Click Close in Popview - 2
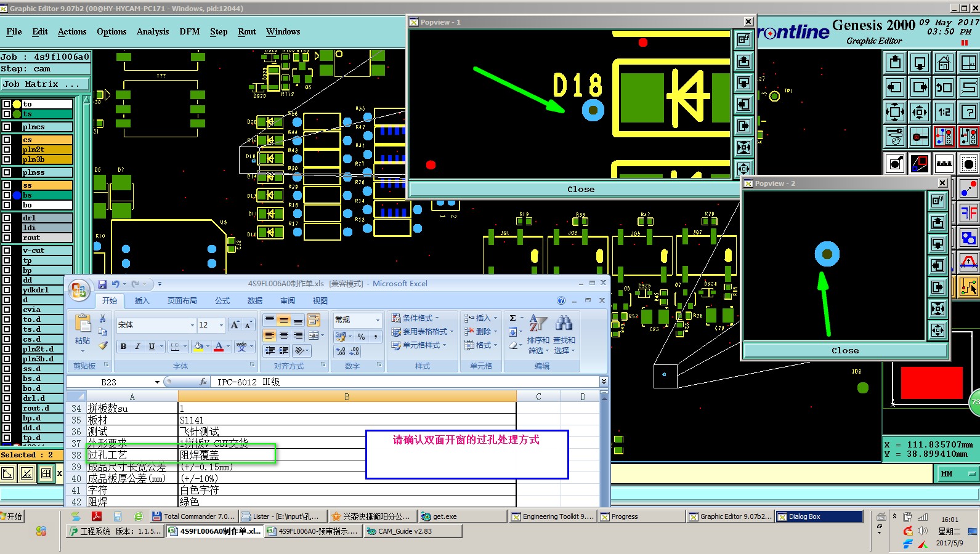This screenshot has height=554, width=980. (x=845, y=350)
